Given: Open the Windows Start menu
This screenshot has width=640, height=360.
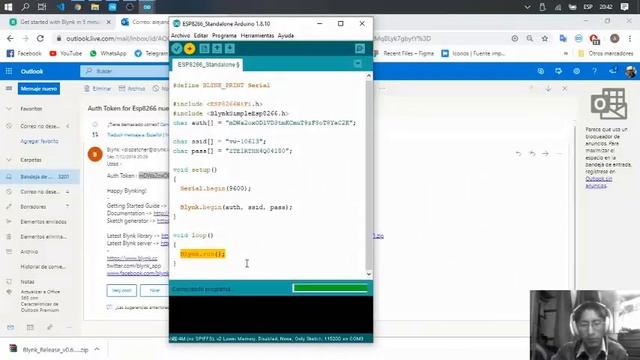Looking at the screenshot, I should [8, 7].
